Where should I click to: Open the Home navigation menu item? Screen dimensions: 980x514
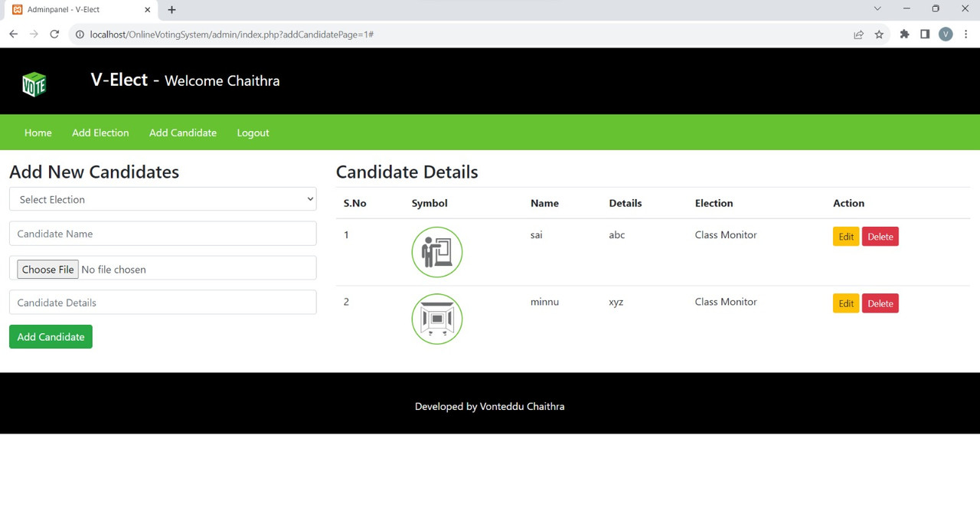click(38, 133)
